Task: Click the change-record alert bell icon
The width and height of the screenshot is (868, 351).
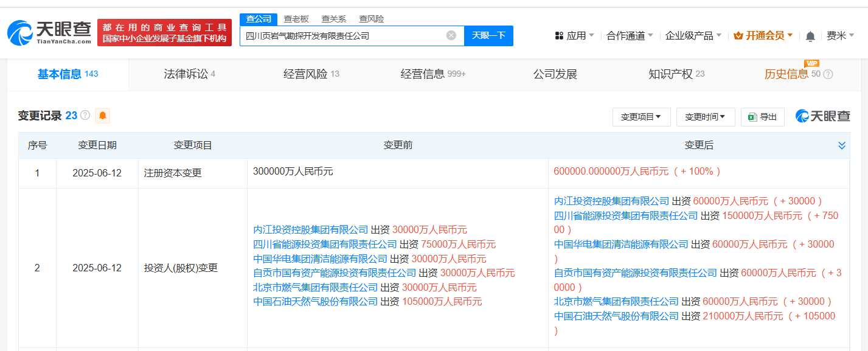Action: (103, 115)
